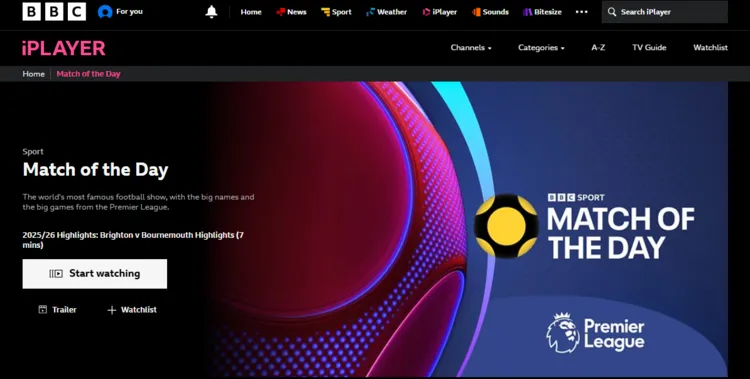
Task: Click Home in the breadcrumb
Action: pos(33,74)
